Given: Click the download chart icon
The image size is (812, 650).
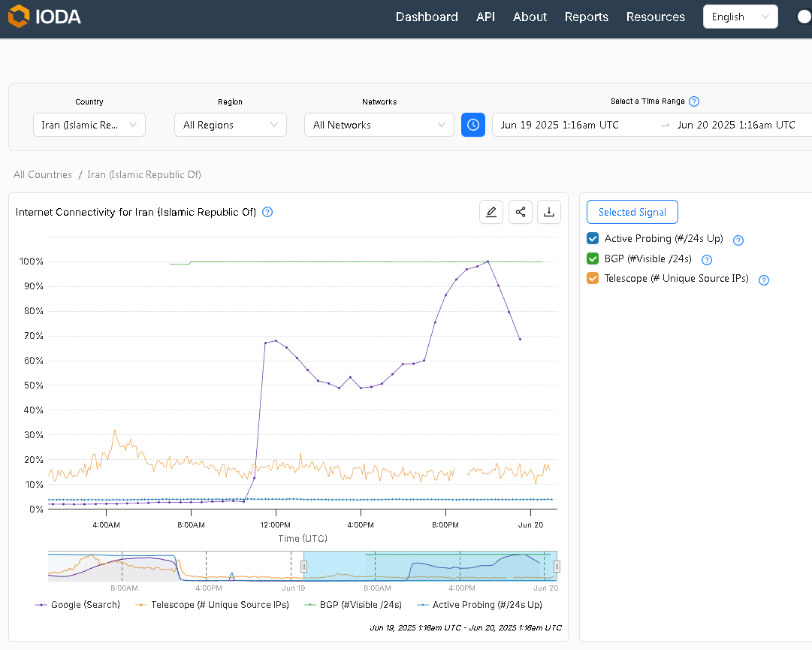Looking at the screenshot, I should pyautogui.click(x=549, y=212).
